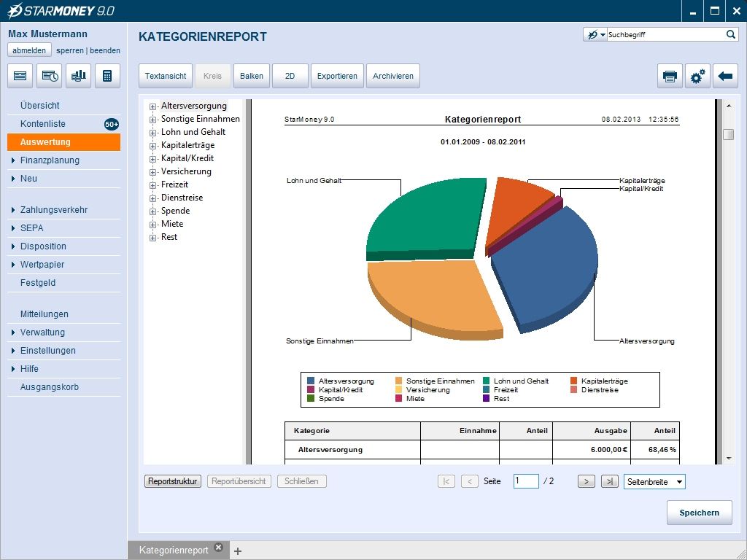Expand the Lohn und Gehalt node
The width and height of the screenshot is (747, 560).
click(152, 133)
